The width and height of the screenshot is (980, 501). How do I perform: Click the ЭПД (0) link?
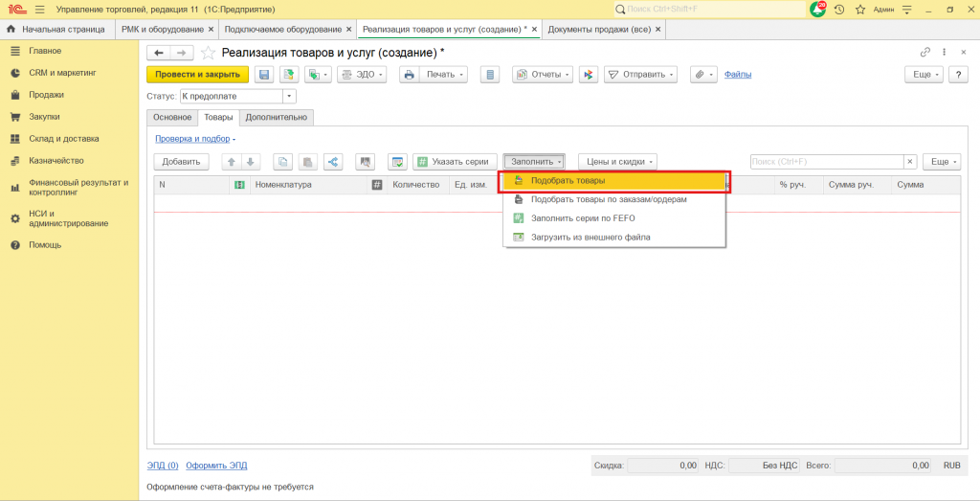[163, 466]
